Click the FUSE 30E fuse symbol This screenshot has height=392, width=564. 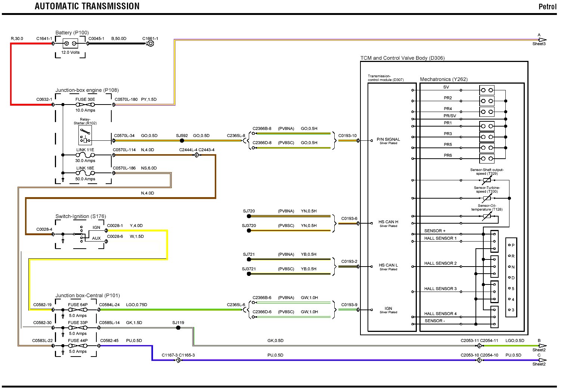pos(85,105)
